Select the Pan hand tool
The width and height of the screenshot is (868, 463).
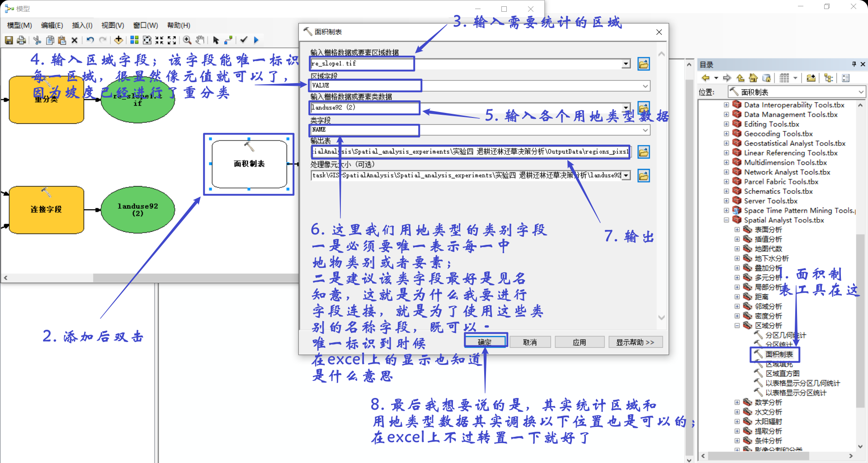(x=200, y=40)
